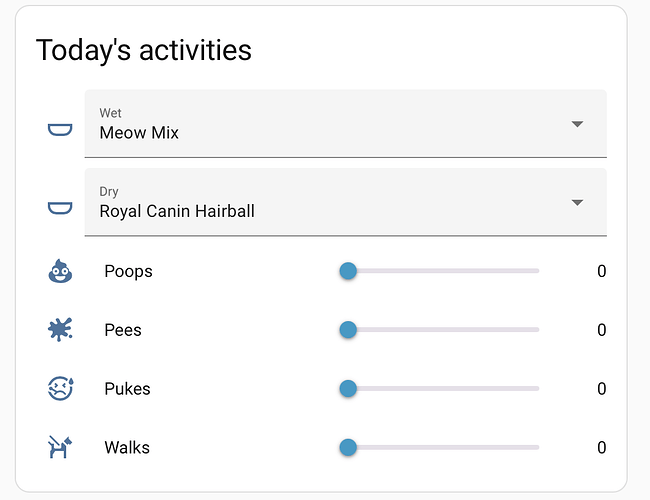The height and width of the screenshot is (500, 650).
Task: Open the Dry food dropdown arrow
Action: coord(577,202)
